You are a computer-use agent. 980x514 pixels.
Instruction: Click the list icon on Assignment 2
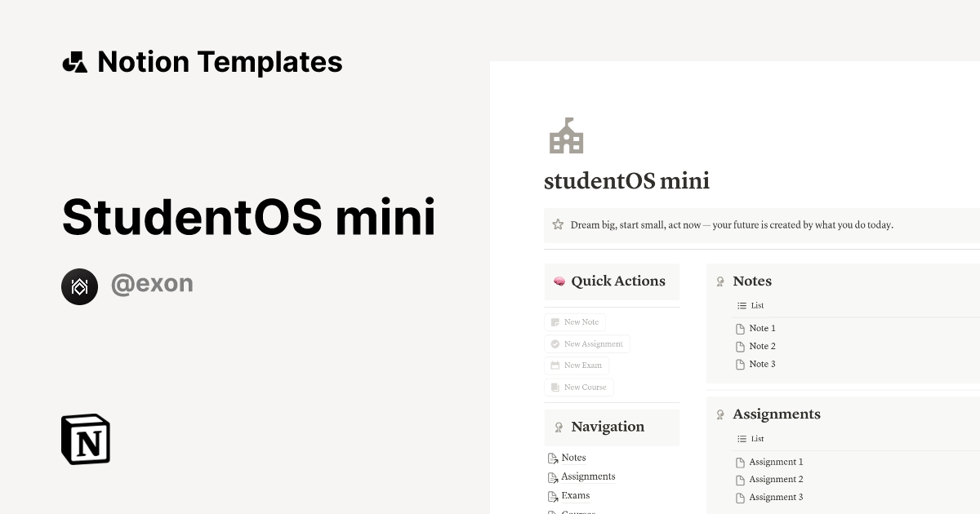[741, 479]
